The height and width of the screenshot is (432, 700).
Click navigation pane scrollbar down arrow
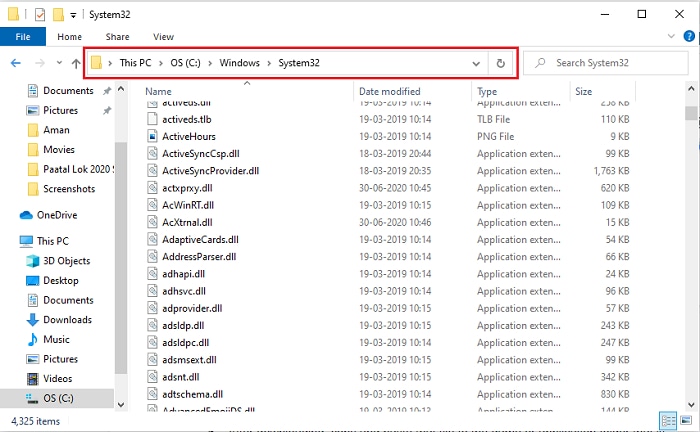(121, 405)
